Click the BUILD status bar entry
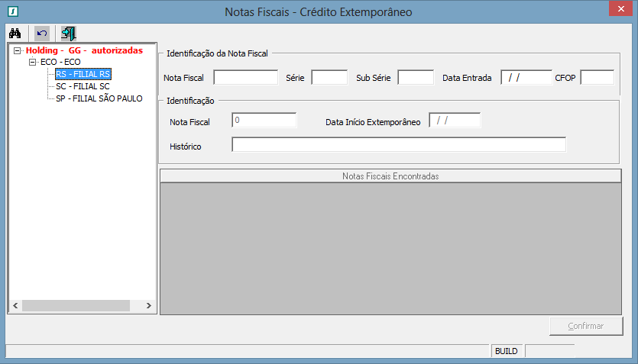 pyautogui.click(x=507, y=351)
